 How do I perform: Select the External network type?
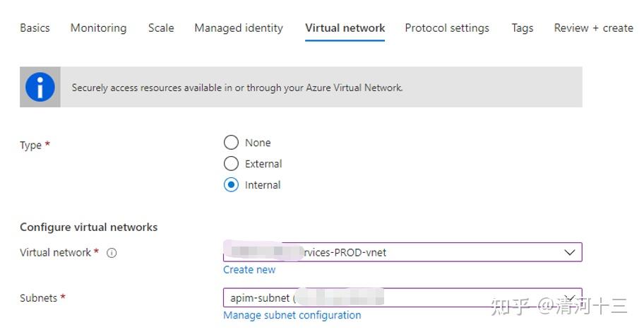click(231, 164)
